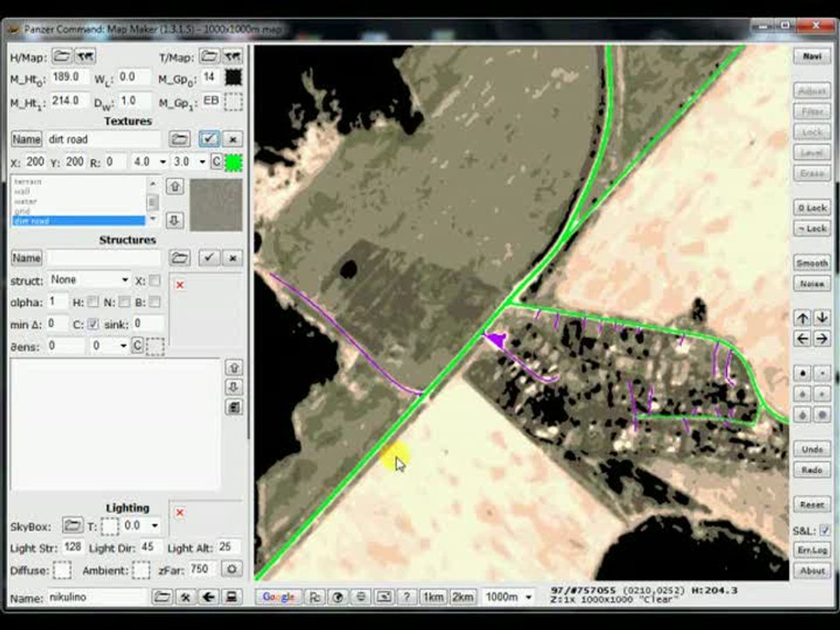Click the Diffuse color swatch
This screenshot has height=630, width=840.
click(x=62, y=570)
